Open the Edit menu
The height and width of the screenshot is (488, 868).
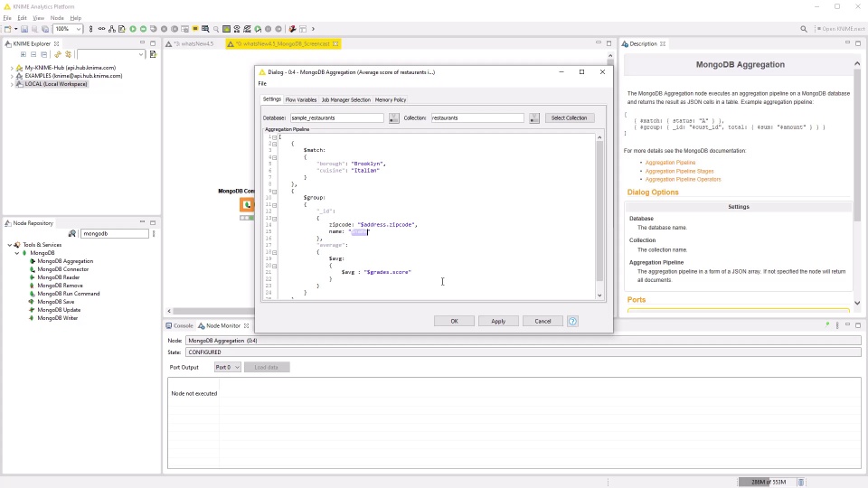22,18
